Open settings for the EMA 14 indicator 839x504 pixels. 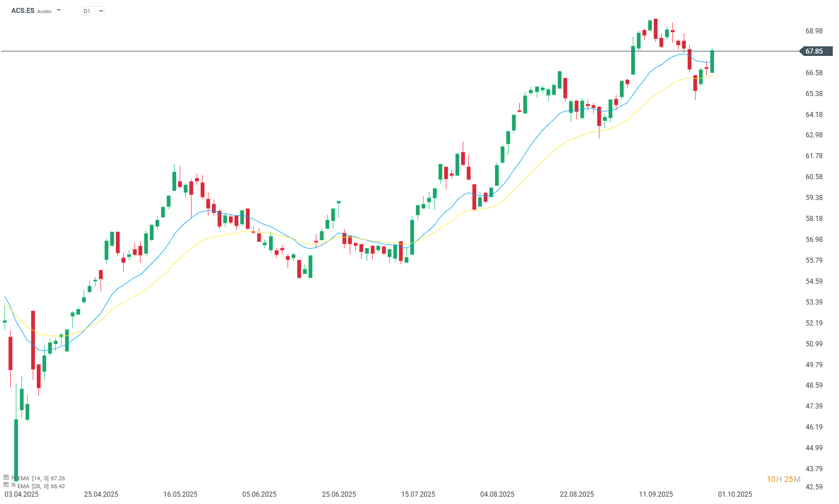pos(6,477)
